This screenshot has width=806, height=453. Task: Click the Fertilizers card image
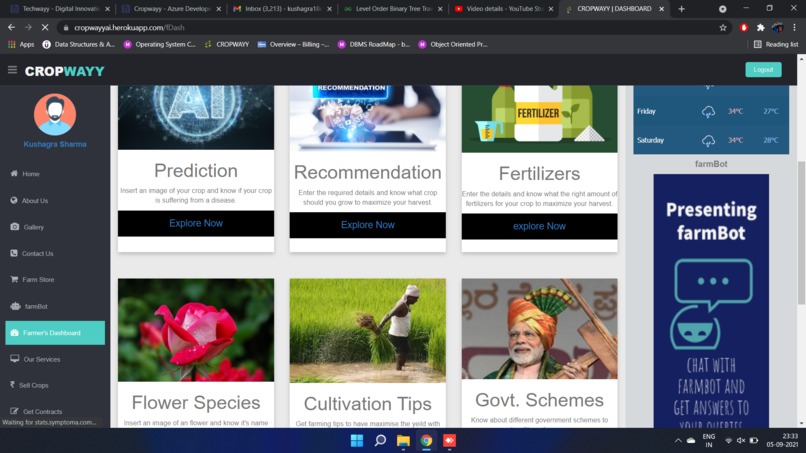click(539, 119)
